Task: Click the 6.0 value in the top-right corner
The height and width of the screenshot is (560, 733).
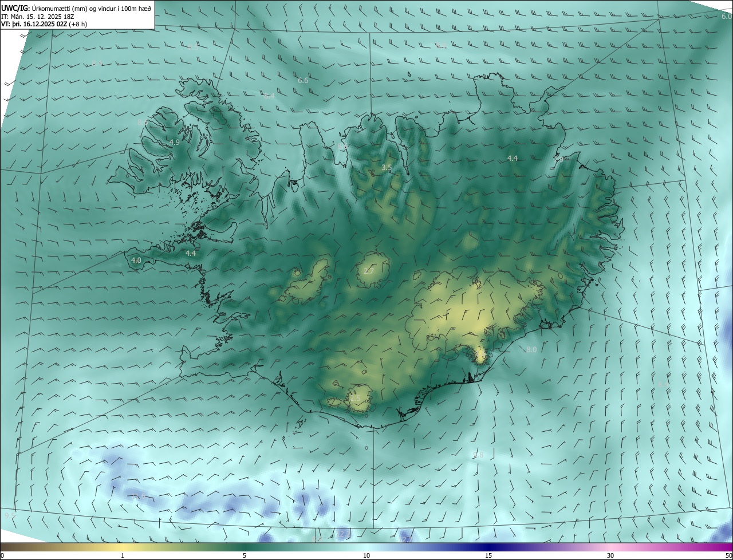Action: click(726, 17)
